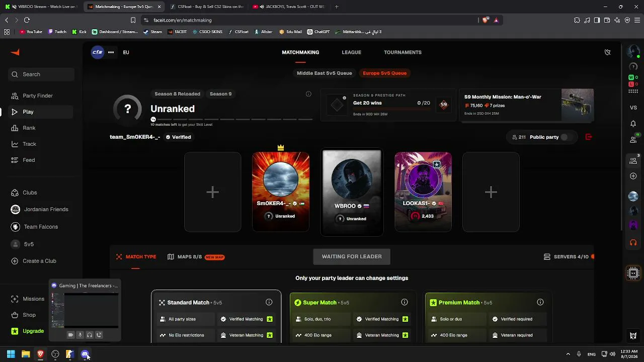Open the CS game logo selector

click(x=98, y=52)
